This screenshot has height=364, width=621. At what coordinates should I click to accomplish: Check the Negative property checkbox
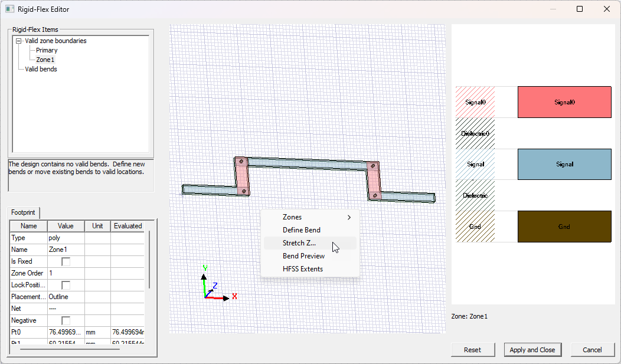tap(66, 320)
